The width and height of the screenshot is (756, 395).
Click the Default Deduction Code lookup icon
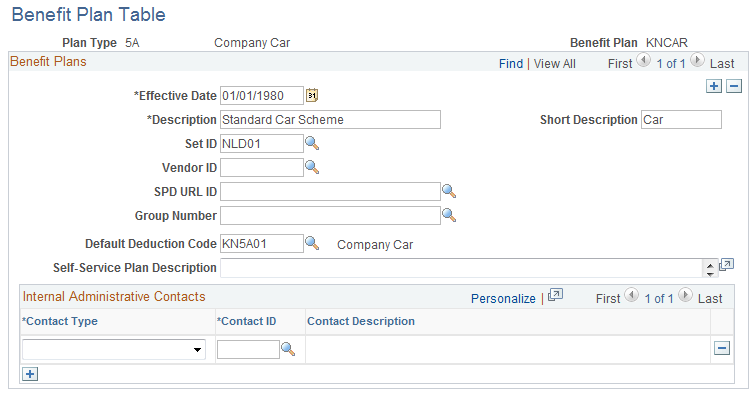pyautogui.click(x=312, y=243)
